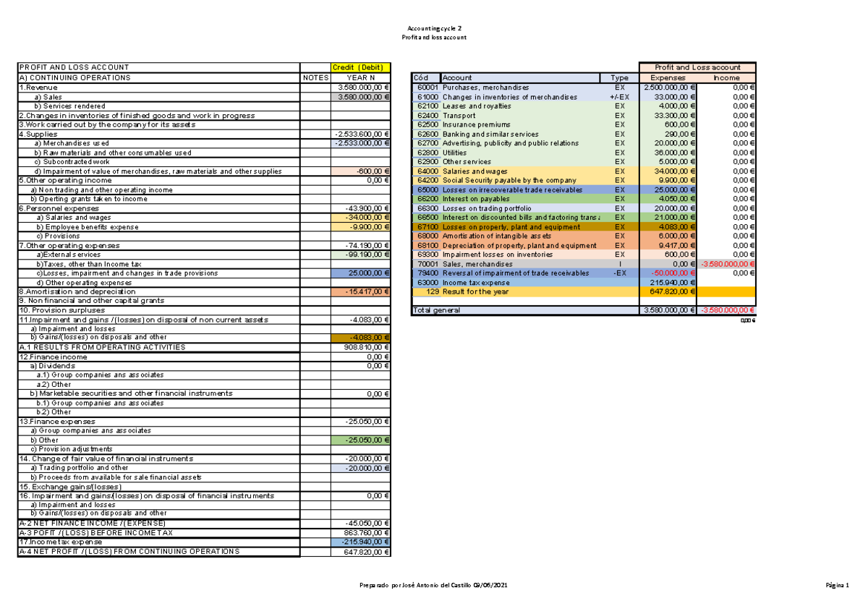Select 'A-4 NET PROFIT / (LOSS) FROM CONTINUING OPERATIONS' label
This screenshot has height=614, width=868.
click(x=128, y=551)
